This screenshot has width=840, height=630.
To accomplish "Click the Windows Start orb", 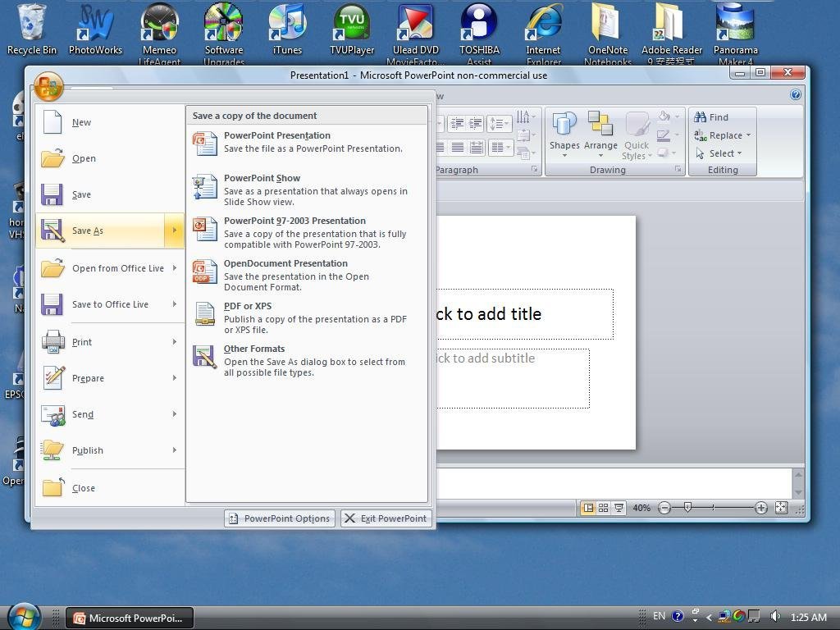I will (x=23, y=616).
